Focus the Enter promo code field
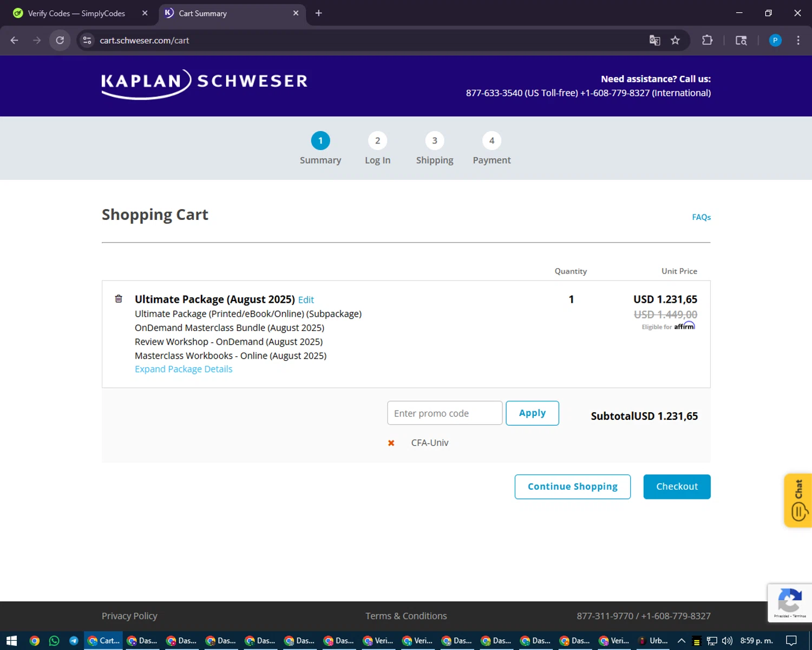Image resolution: width=812 pixels, height=650 pixels. click(x=445, y=413)
